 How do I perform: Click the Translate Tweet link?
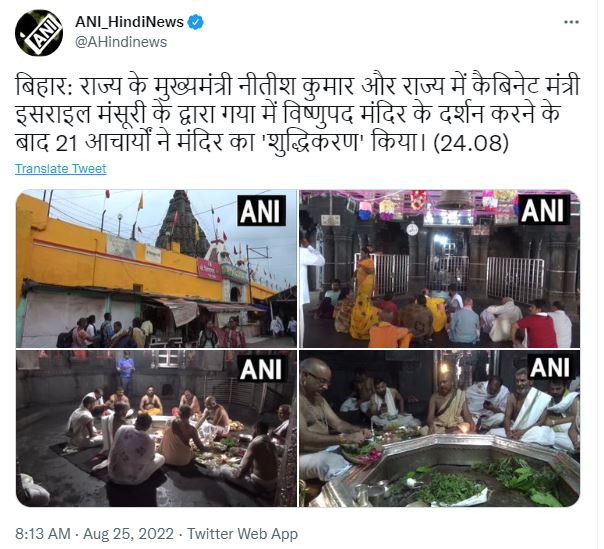(60, 169)
